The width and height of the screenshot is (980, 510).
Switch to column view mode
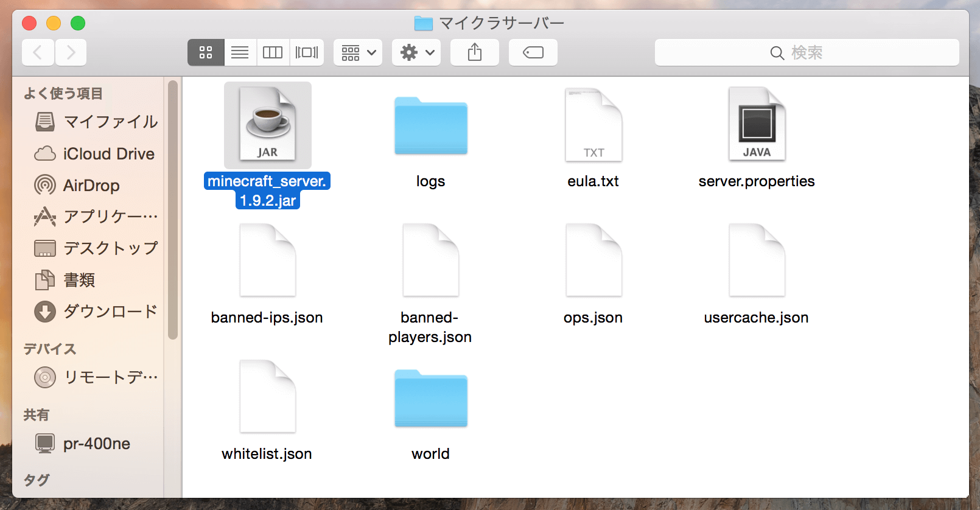coord(273,52)
